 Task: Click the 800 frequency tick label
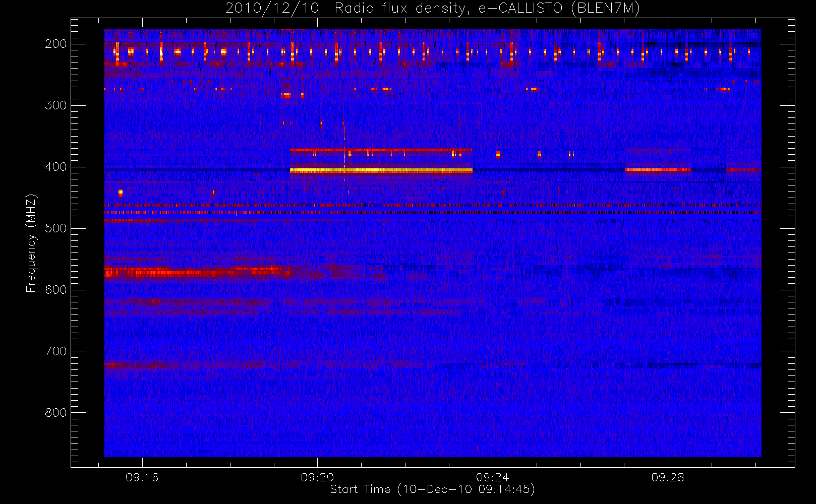[x=55, y=413]
